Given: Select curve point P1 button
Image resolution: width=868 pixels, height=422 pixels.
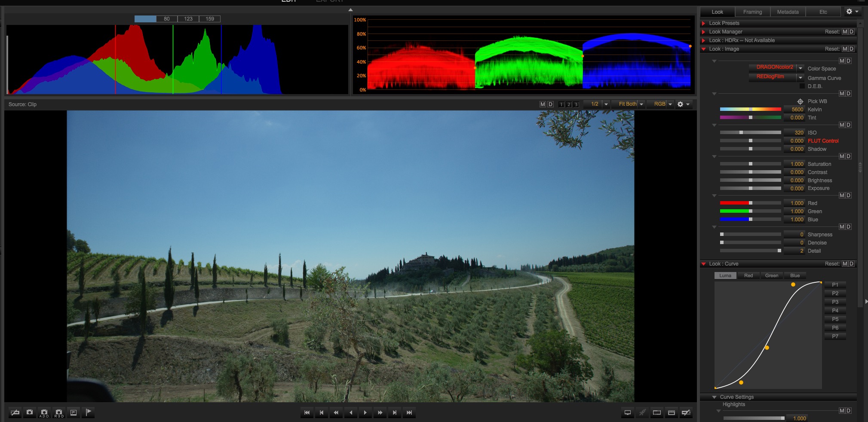Looking at the screenshot, I should [x=835, y=285].
